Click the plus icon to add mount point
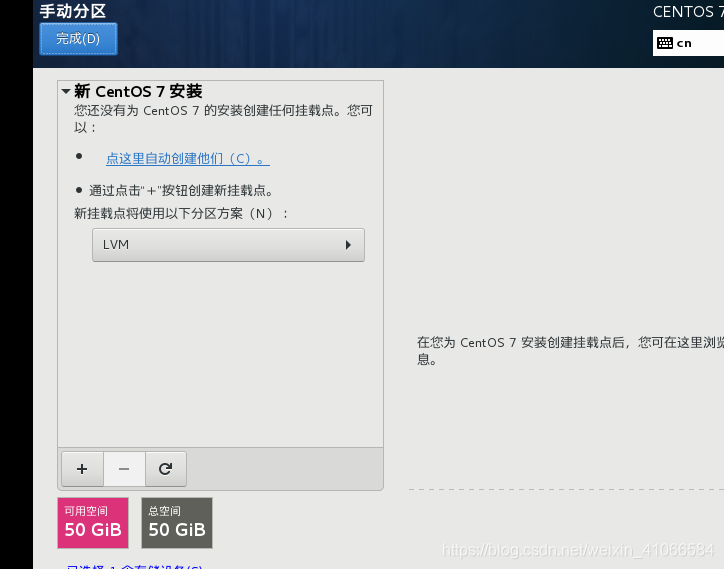The width and height of the screenshot is (724, 569). 82,469
